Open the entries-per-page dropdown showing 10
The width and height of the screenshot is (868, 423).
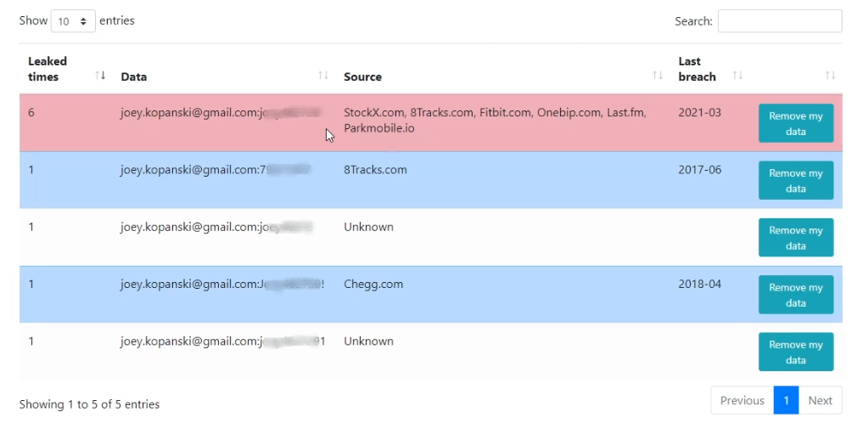click(73, 21)
